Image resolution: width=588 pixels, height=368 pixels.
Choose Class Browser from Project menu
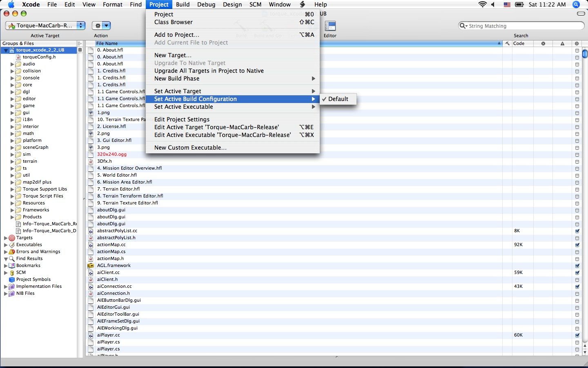233,22
